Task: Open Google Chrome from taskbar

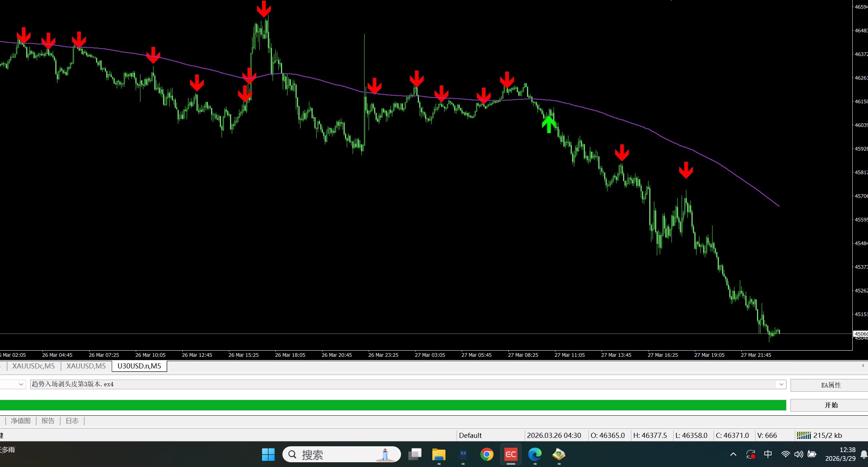Action: (487, 454)
